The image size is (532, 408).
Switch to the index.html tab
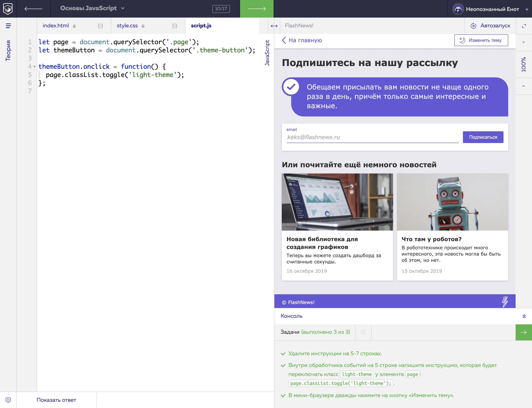tap(56, 26)
